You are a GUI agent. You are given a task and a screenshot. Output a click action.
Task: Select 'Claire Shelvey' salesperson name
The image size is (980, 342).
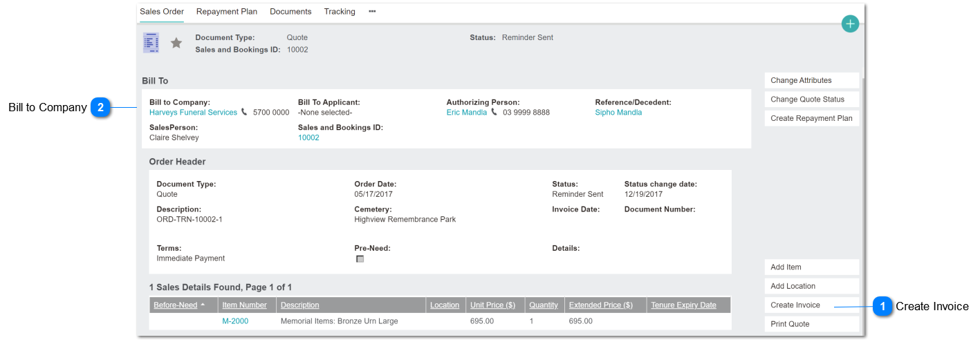(174, 137)
